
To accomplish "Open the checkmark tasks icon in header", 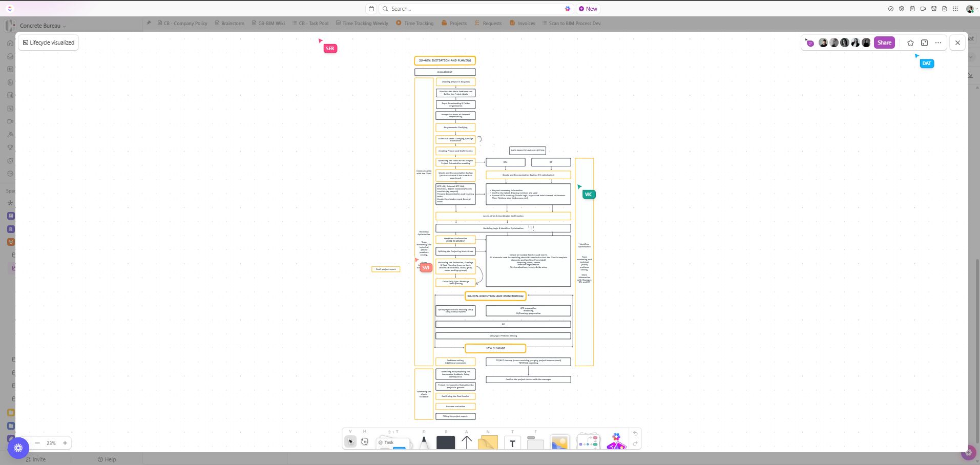I will point(890,9).
